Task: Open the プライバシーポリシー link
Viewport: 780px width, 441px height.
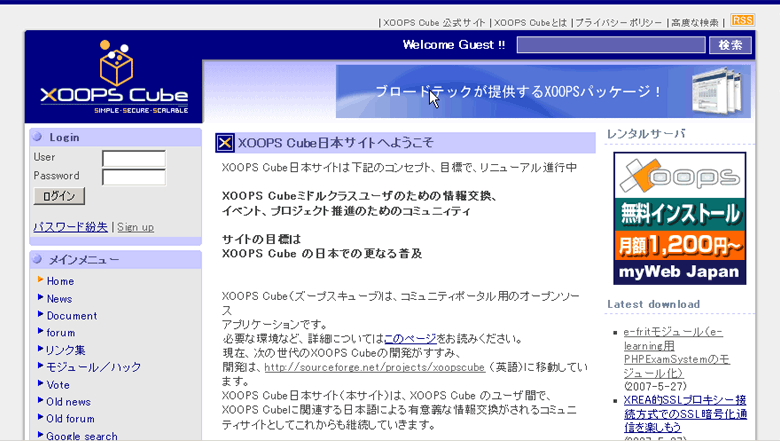Action: tap(619, 23)
